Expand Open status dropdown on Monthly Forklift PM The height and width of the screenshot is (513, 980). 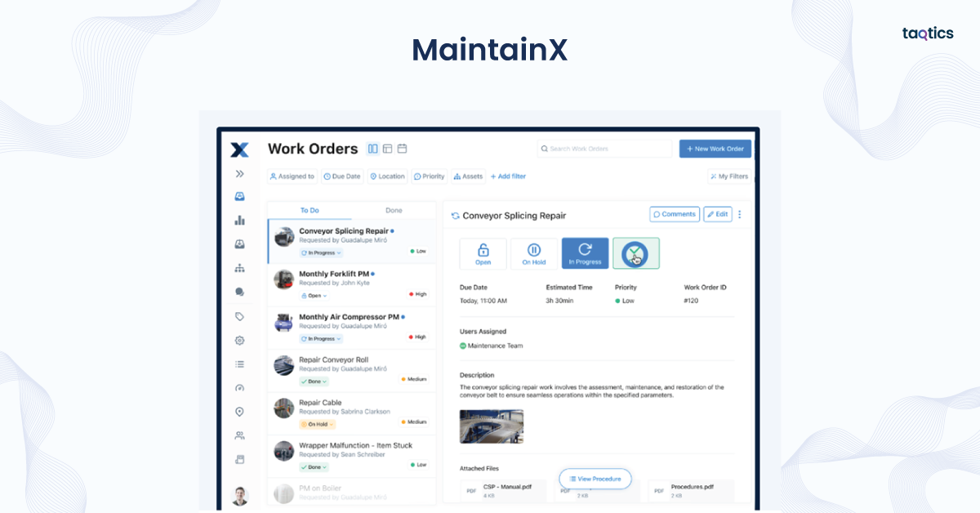(x=314, y=296)
